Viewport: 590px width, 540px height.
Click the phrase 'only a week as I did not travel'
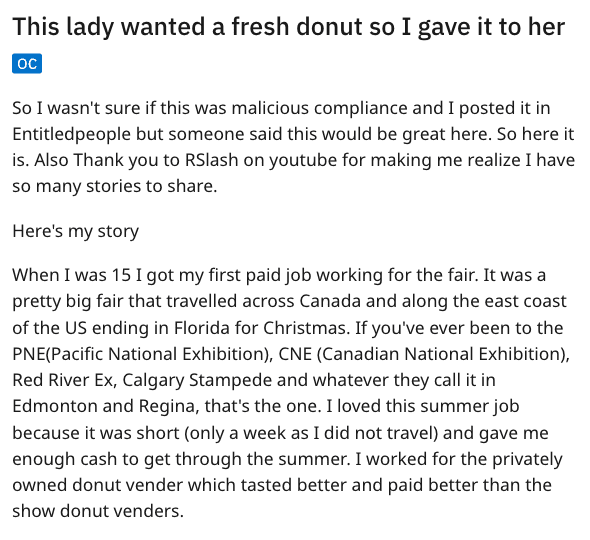(311, 433)
